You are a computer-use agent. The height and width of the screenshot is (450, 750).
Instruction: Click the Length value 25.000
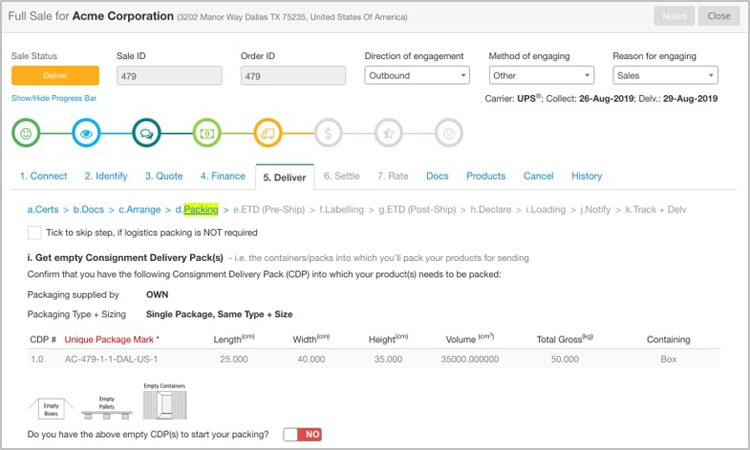[234, 359]
